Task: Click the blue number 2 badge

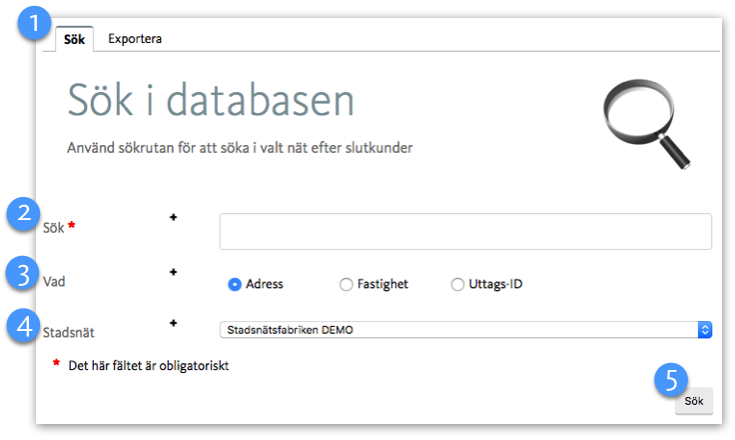Action: [x=22, y=214]
